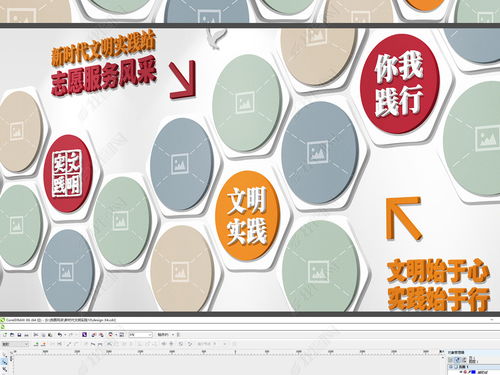Image resolution: width=500 pixels, height=375 pixels.
Task: Click the Copy icon in standard toolbar
Action: tap(43, 335)
